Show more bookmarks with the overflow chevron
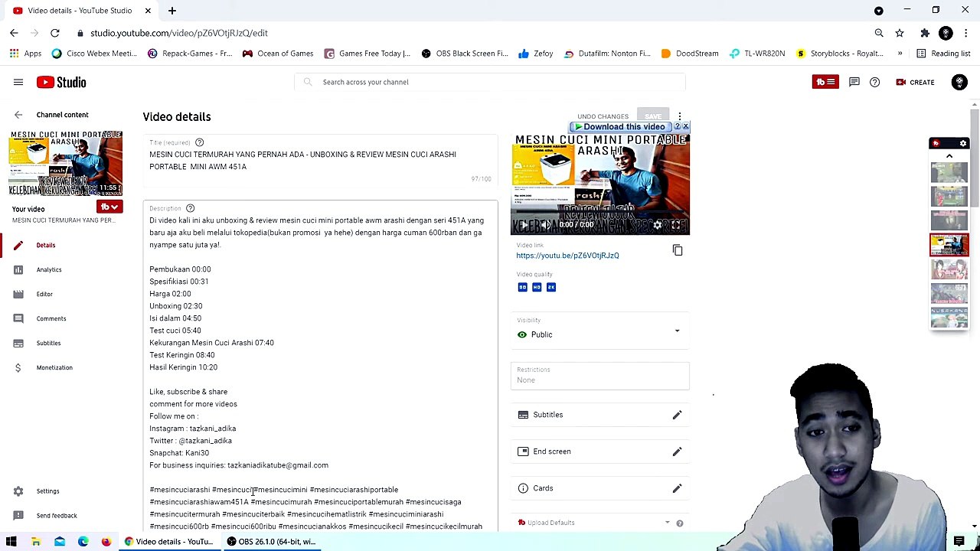Image resolution: width=980 pixels, height=551 pixels. coord(900,54)
